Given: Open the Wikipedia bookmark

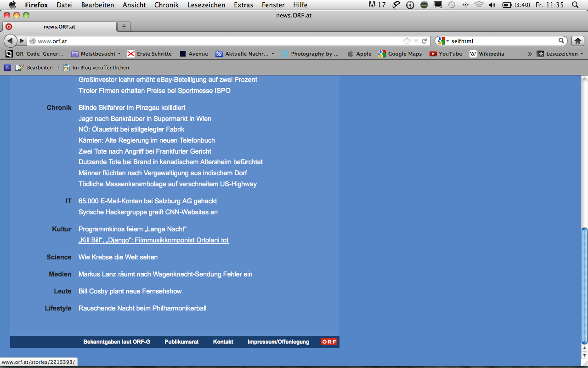Looking at the screenshot, I should [x=487, y=54].
